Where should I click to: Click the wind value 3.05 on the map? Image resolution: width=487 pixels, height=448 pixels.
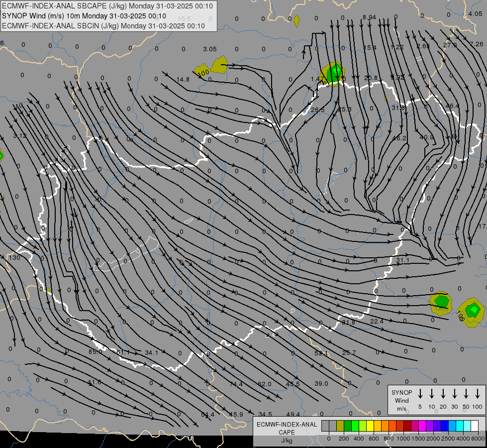coord(210,49)
